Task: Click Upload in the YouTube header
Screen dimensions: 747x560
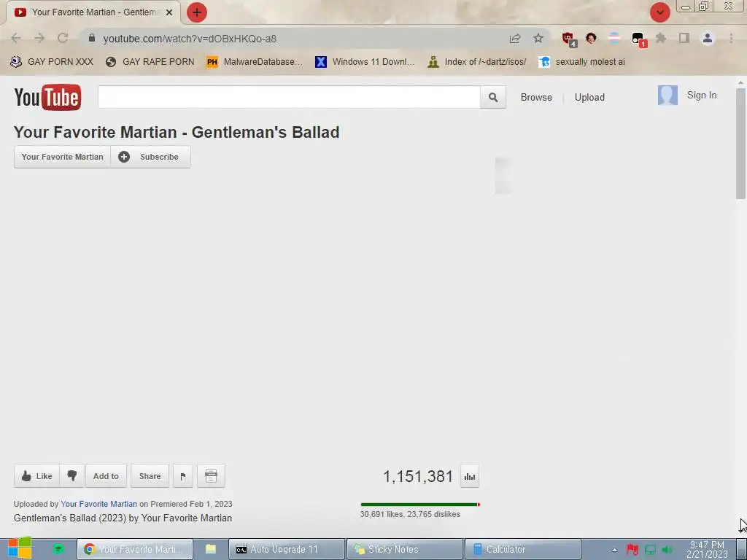Action: [589, 97]
